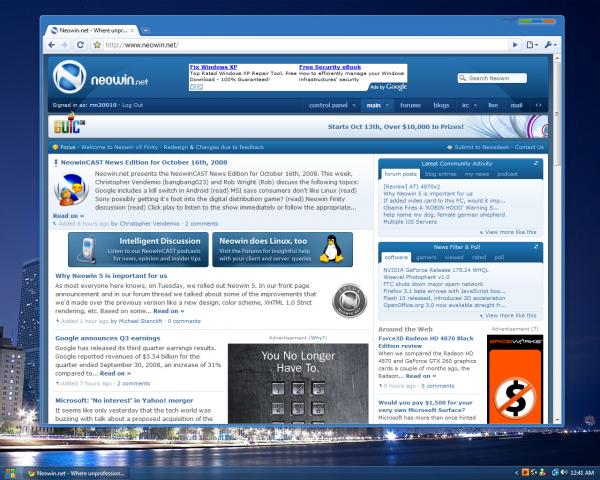Click View more like this under Community Activity
Image resolution: width=600 pixels, height=480 pixels.
coord(508,232)
